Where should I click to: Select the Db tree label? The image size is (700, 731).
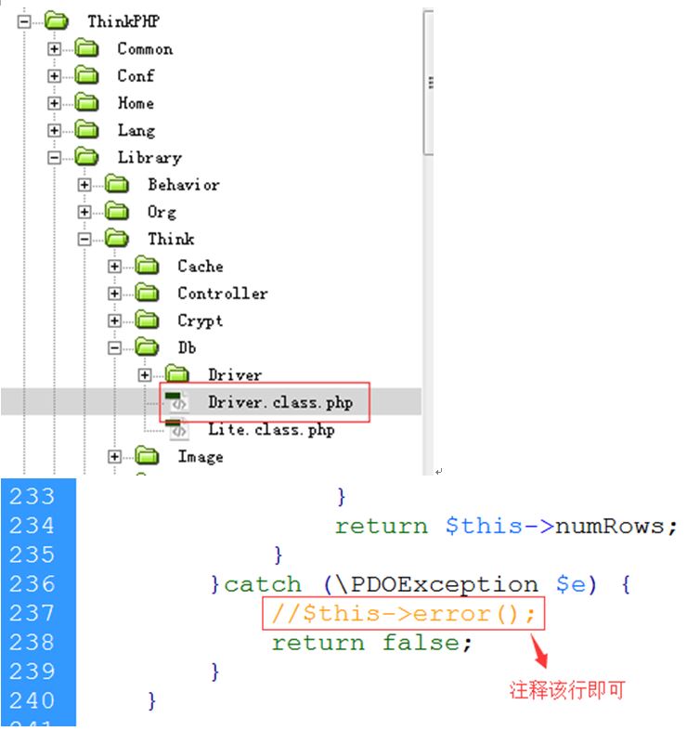(187, 347)
